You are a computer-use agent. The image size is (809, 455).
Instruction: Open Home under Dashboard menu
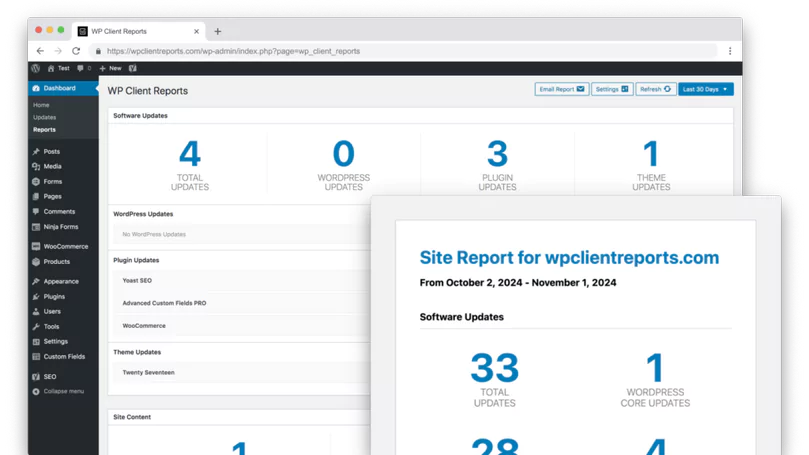point(41,105)
